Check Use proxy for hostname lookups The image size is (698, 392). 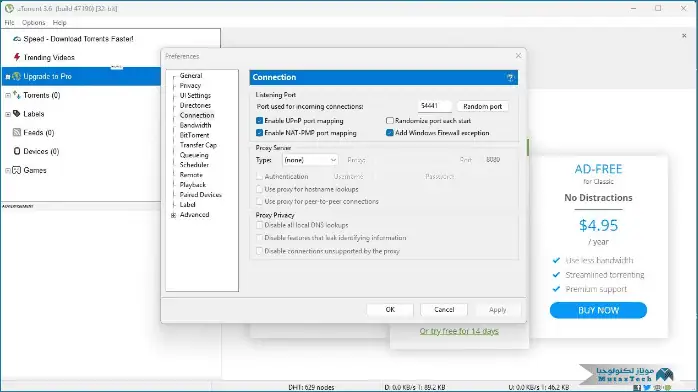(259, 189)
